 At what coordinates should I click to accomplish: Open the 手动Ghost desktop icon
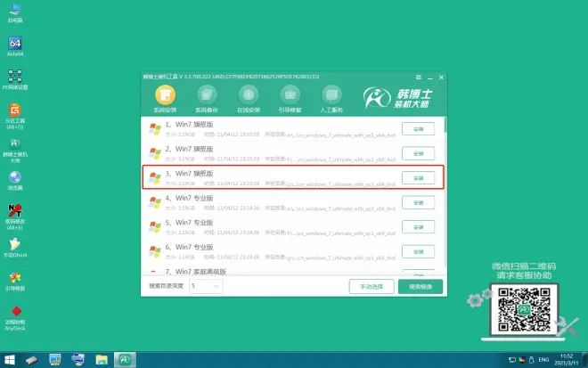15,248
